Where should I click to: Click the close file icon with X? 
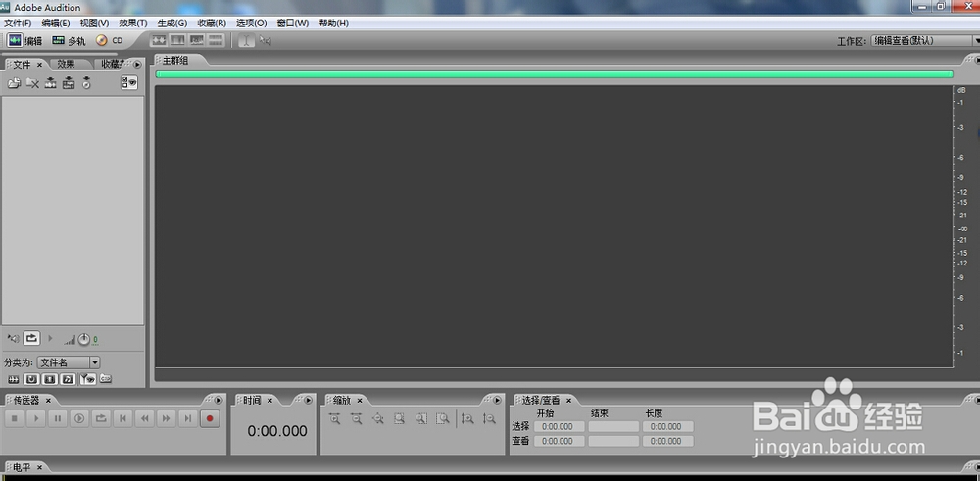tap(32, 83)
